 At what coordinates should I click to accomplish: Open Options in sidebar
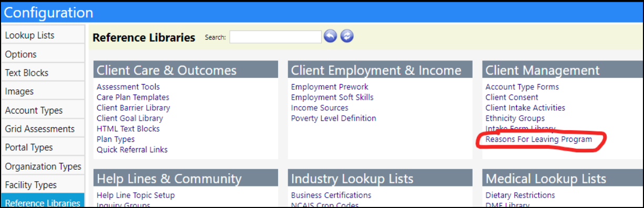(x=43, y=54)
